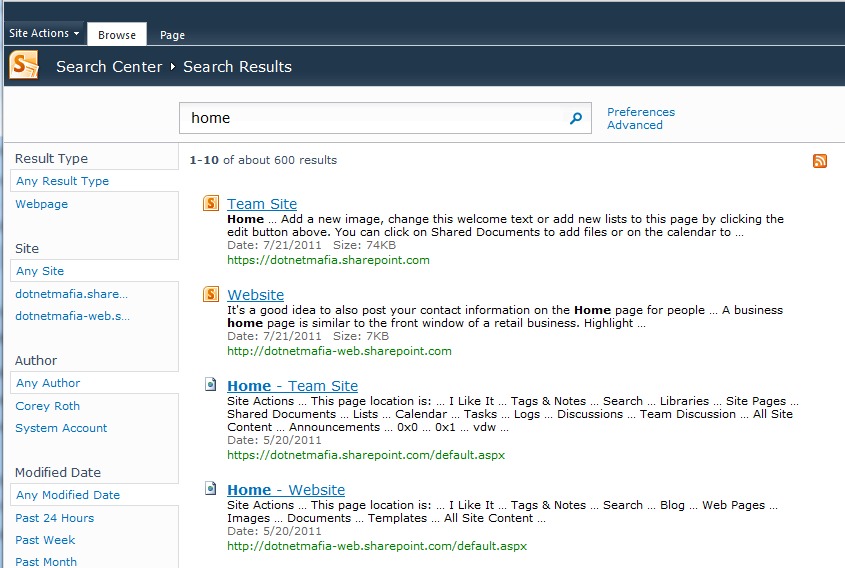This screenshot has height=568, width=845.
Task: Open search Preferences link
Action: 641,112
